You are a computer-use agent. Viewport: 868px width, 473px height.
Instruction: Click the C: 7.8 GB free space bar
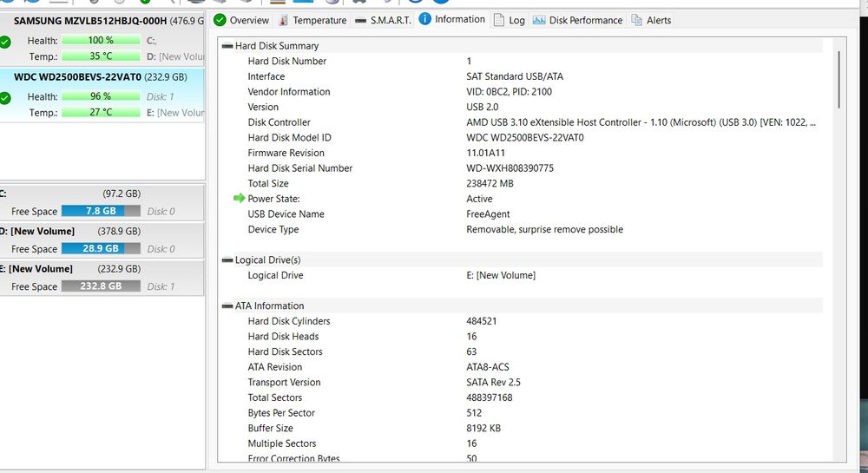tap(101, 211)
